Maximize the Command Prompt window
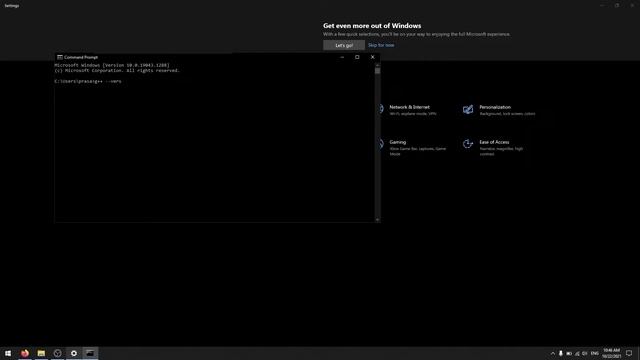 click(357, 57)
